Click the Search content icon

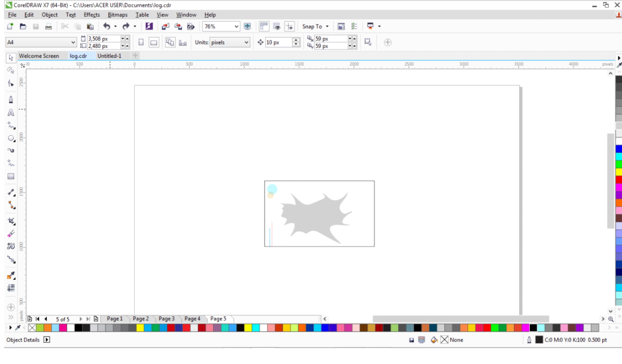coord(149,26)
